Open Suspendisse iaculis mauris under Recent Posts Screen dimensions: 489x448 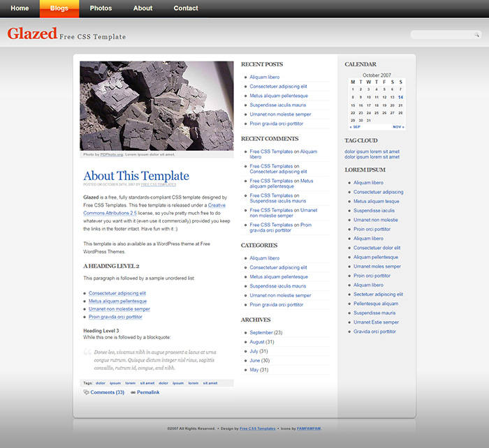[x=278, y=105]
